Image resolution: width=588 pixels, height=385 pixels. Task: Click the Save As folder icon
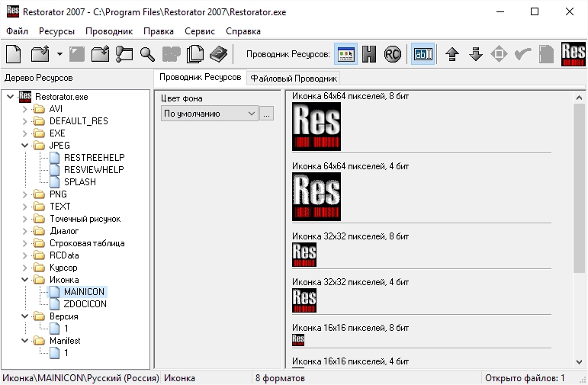point(100,54)
